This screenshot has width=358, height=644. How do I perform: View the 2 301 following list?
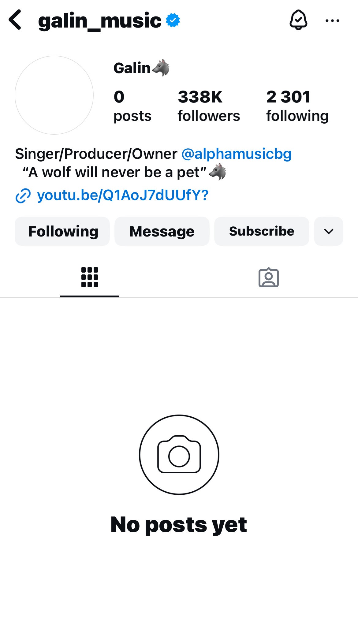pos(297,106)
